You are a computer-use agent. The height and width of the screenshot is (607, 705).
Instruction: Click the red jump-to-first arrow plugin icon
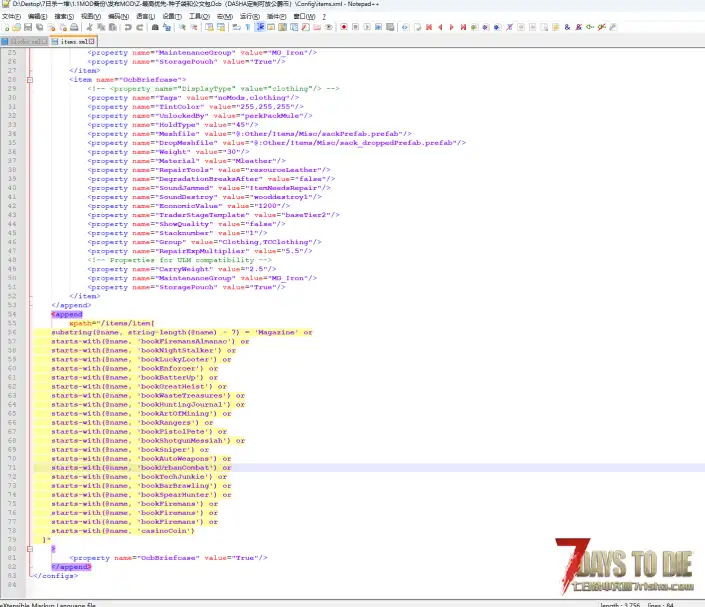point(429,27)
